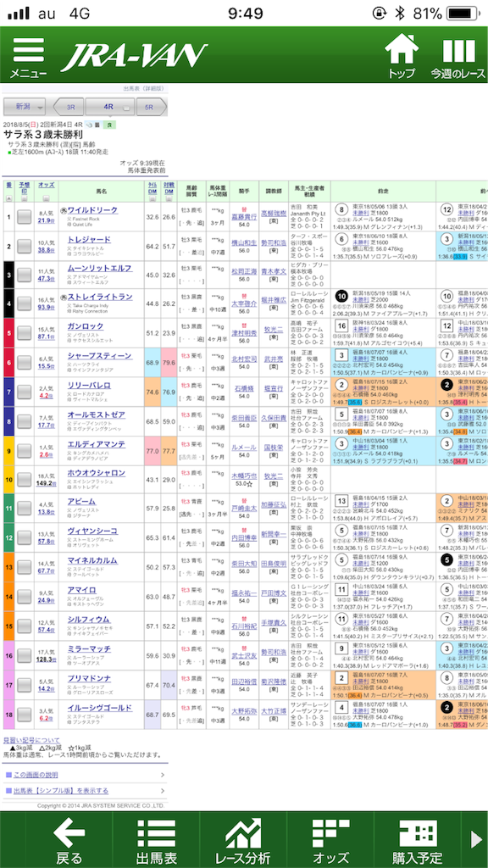
Task: Open 見習い記号について link
Action: (x=31, y=740)
